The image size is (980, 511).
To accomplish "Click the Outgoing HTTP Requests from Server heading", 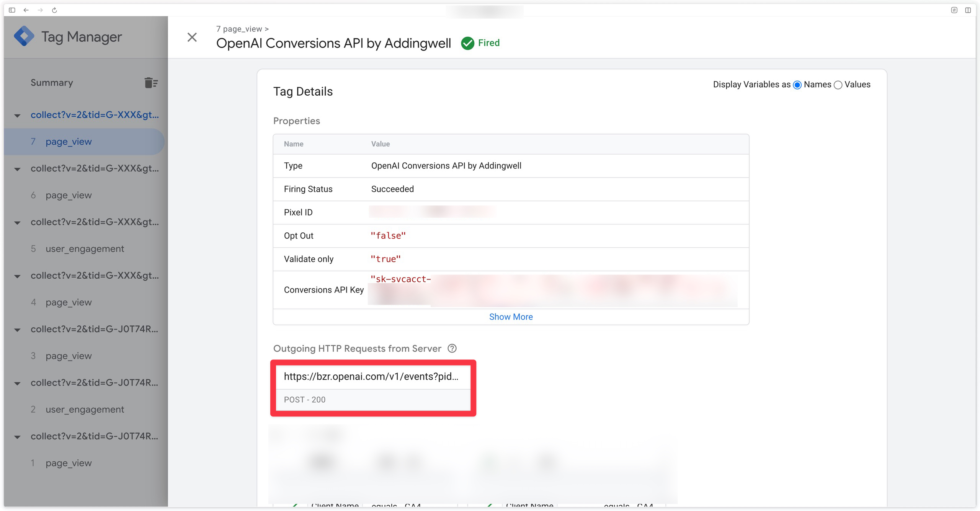I will [357, 348].
